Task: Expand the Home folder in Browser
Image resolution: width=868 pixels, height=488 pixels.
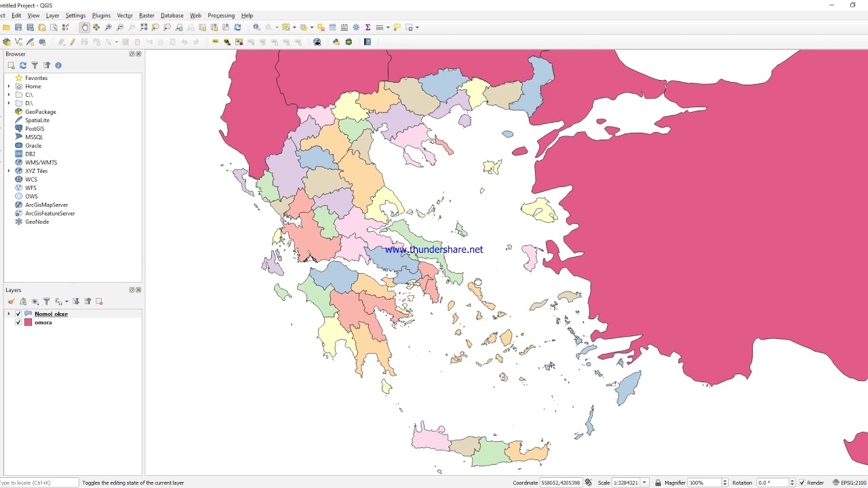Action: (9, 86)
